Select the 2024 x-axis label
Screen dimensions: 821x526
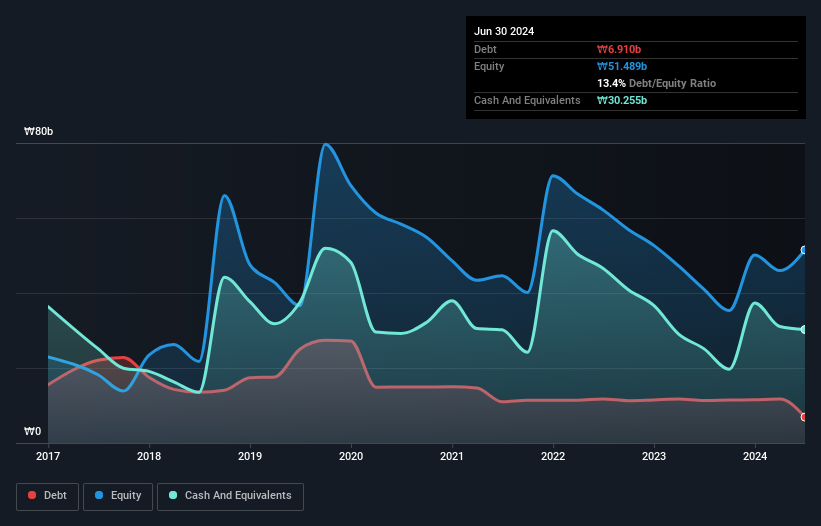[x=755, y=456]
